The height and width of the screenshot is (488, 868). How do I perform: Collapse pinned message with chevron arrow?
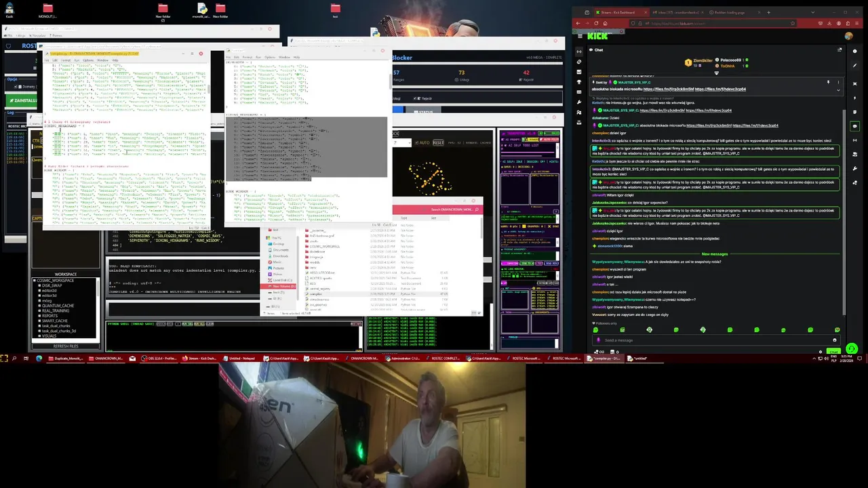[x=839, y=90]
